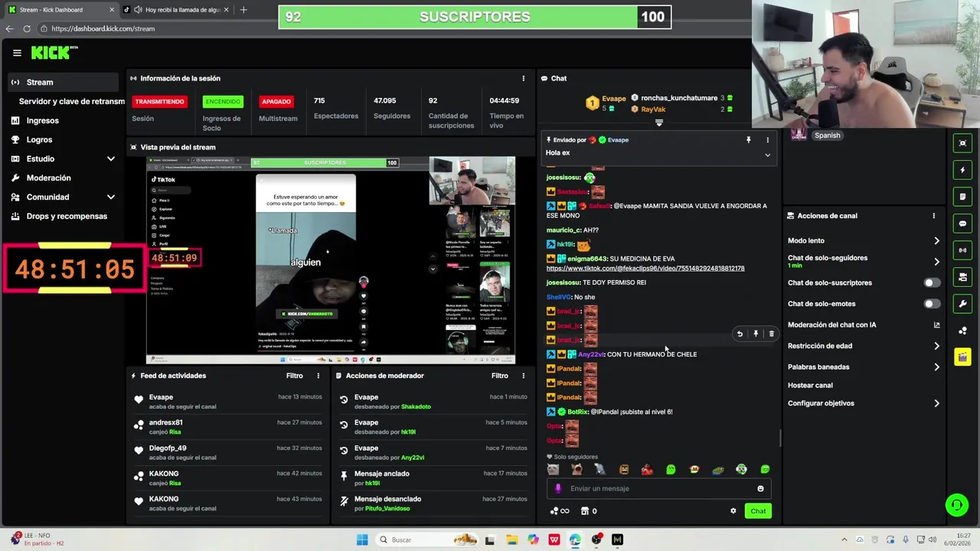Open options of the pinned message

tap(768, 140)
